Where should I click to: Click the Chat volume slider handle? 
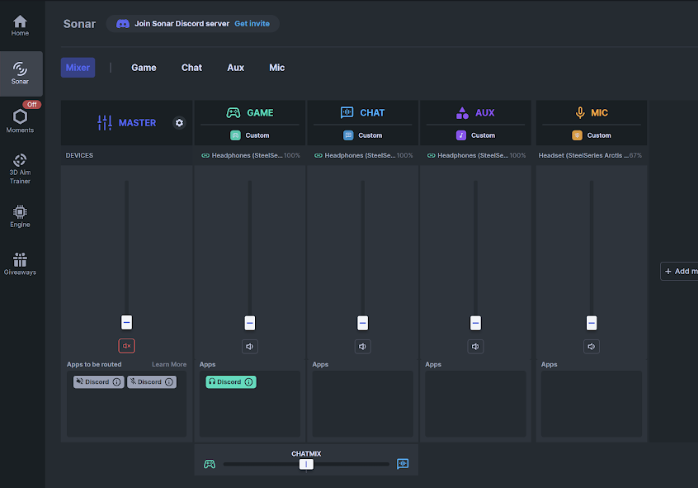coord(362,323)
